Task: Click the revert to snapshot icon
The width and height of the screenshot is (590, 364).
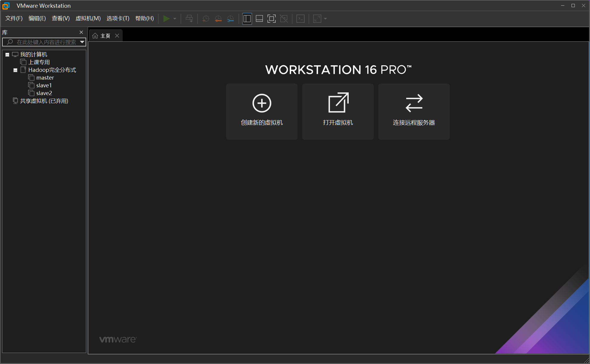Action: 218,19
